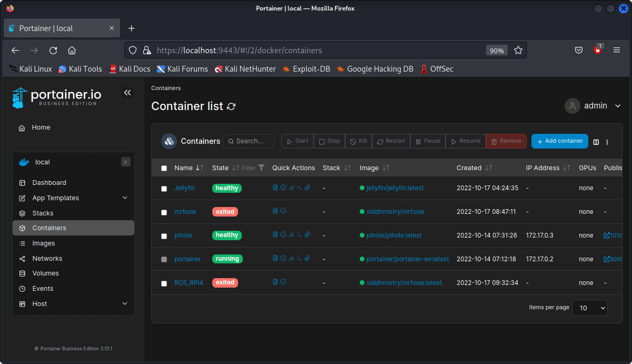Image resolution: width=632 pixels, height=364 pixels.
Task: Open stats icon for Jellyfin container
Action: tap(291, 188)
